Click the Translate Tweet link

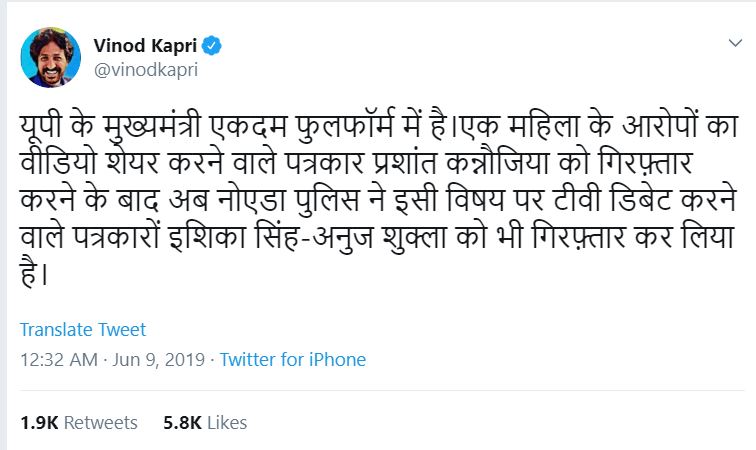83,330
